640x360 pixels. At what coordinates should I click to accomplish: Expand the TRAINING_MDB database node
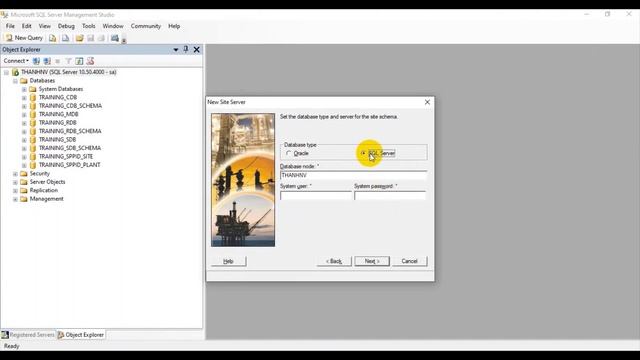tap(24, 114)
